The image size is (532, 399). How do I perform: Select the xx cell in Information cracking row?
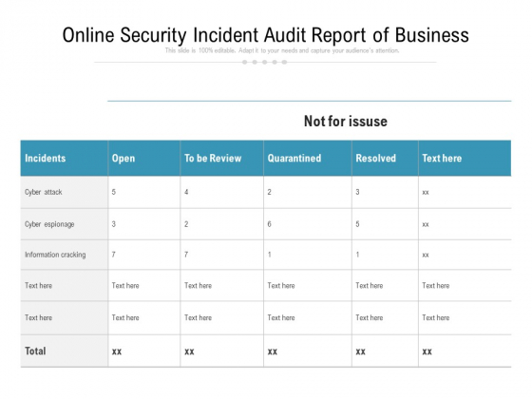click(426, 255)
